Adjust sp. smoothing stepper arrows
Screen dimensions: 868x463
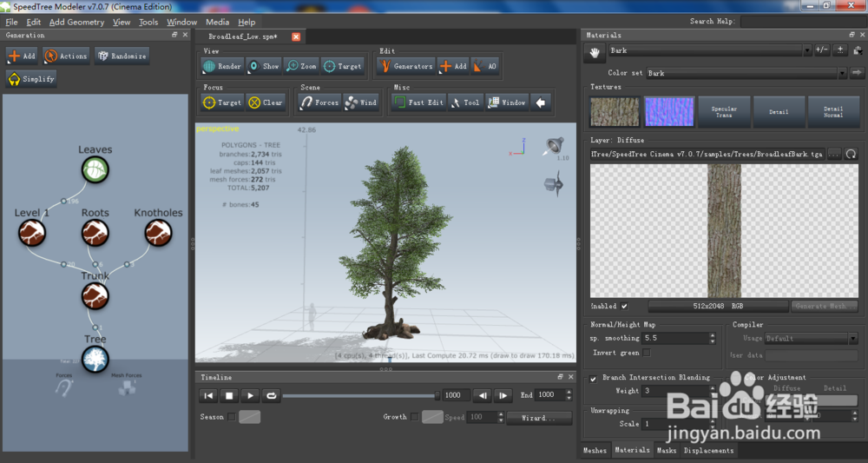click(x=713, y=339)
